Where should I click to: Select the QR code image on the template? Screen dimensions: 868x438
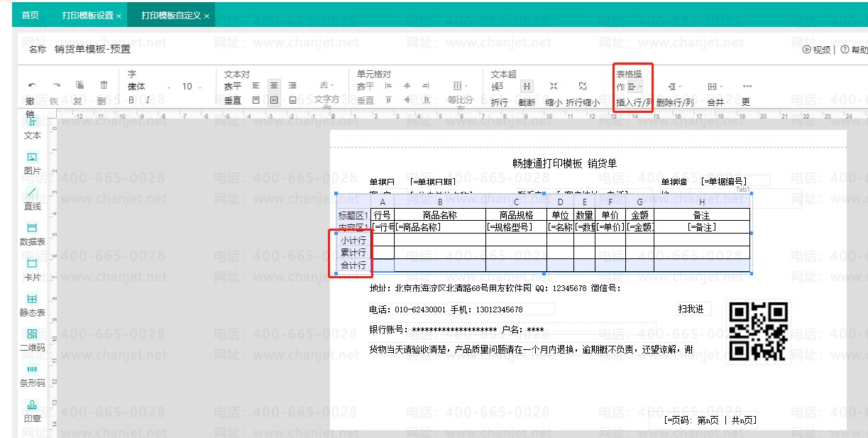[759, 331]
